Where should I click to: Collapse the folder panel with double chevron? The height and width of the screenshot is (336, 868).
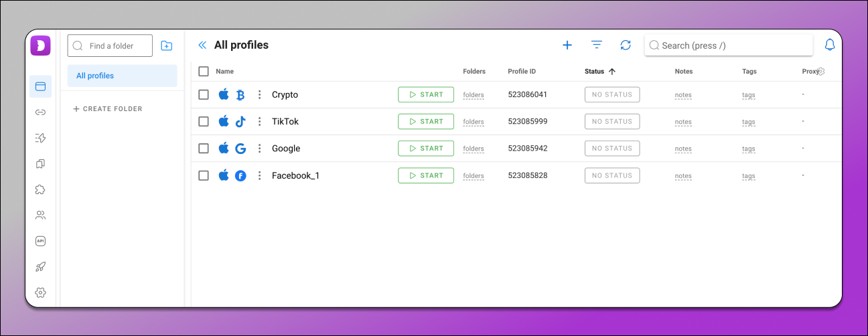[x=202, y=46]
